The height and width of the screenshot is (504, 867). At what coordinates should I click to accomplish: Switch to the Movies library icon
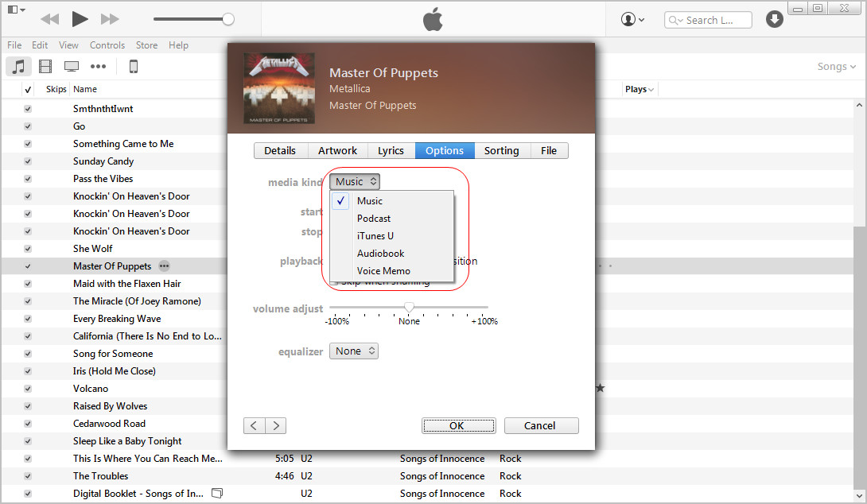pos(45,66)
